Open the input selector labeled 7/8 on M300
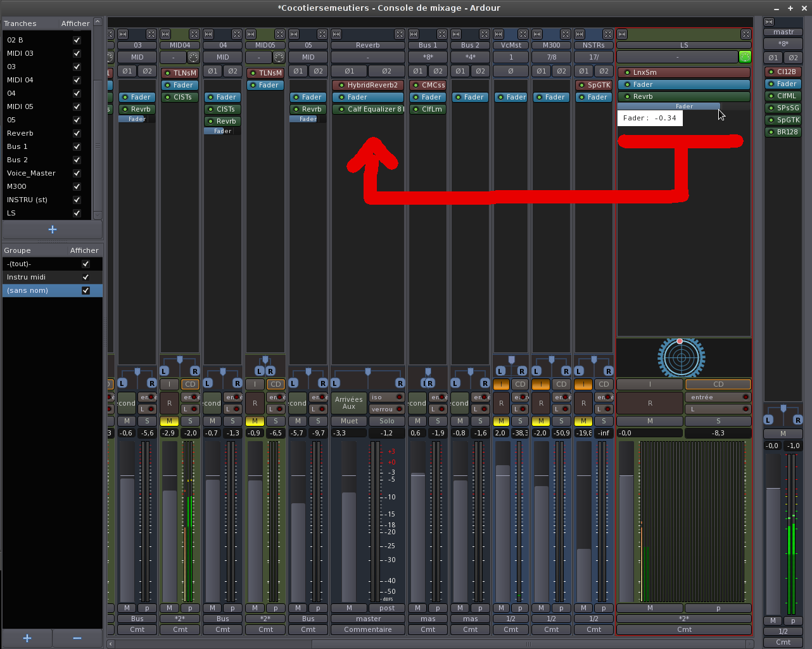 [552, 57]
